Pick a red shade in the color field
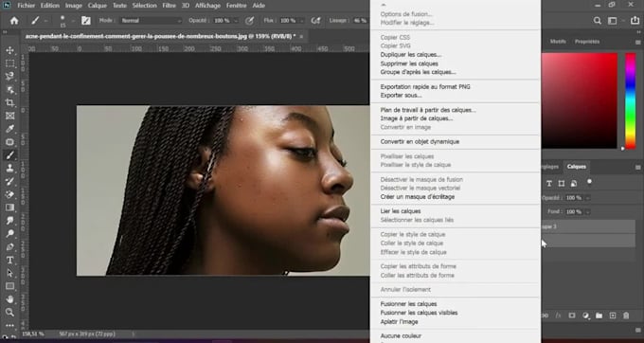The width and height of the screenshot is (644, 343). [x=580, y=100]
